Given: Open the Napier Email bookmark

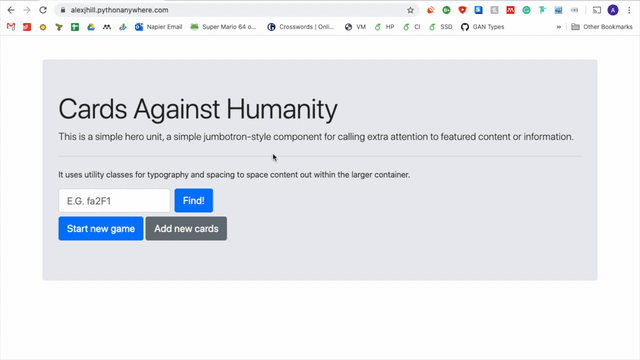Looking at the screenshot, I should (x=158, y=27).
